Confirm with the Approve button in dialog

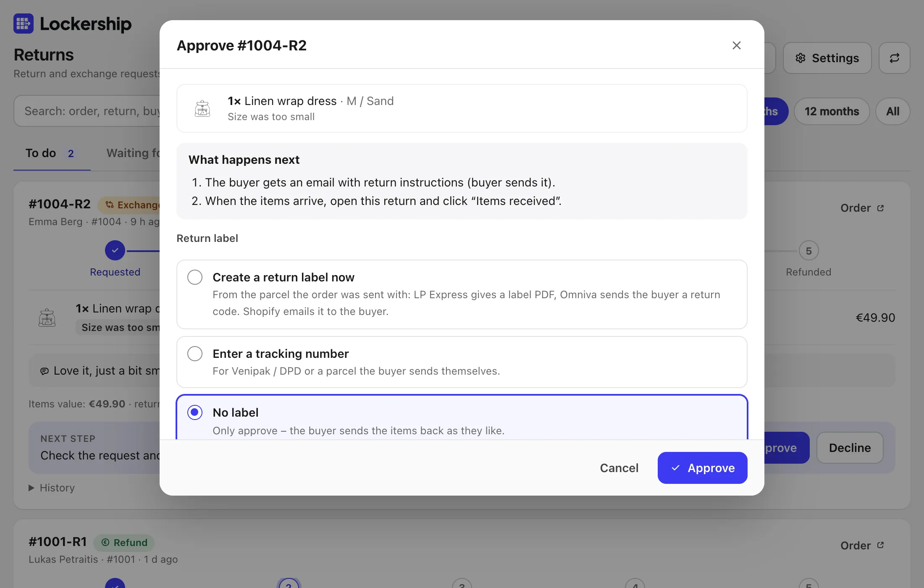coord(702,468)
